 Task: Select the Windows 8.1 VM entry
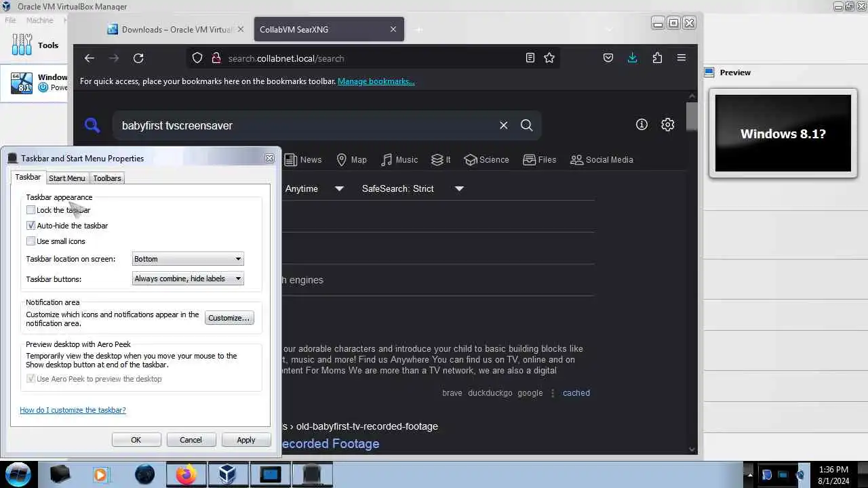point(35,83)
